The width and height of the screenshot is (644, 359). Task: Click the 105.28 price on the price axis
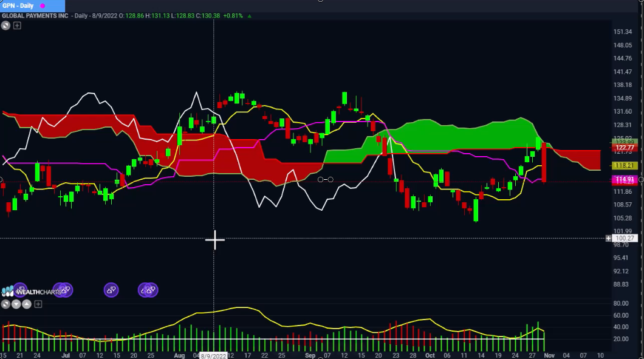[623, 218]
